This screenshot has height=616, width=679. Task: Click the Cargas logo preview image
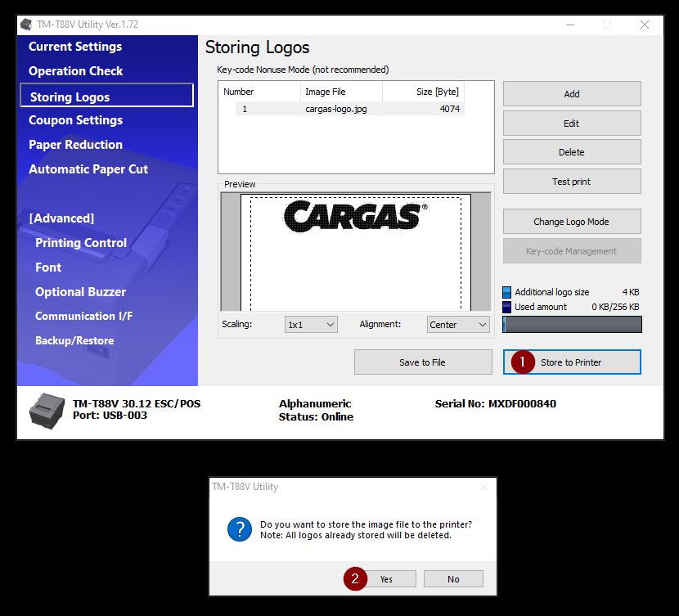pos(356,216)
